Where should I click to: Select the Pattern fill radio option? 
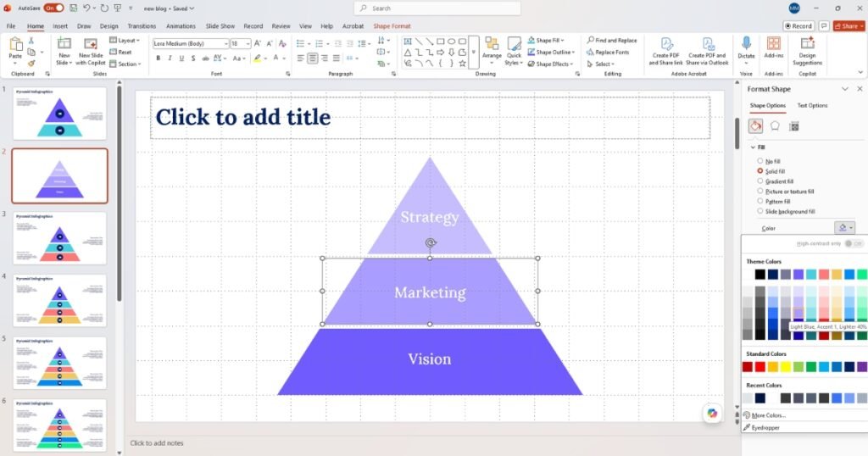[760, 201]
